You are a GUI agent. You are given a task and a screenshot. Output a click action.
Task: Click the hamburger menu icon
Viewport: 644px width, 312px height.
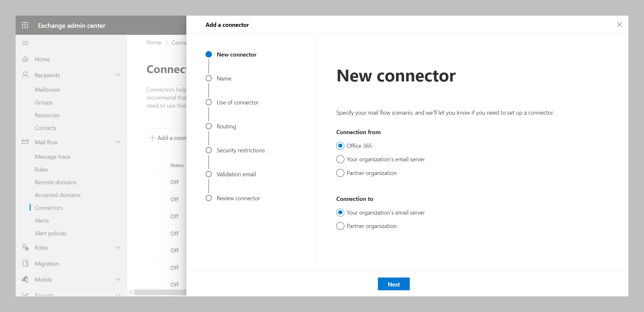pyautogui.click(x=25, y=43)
